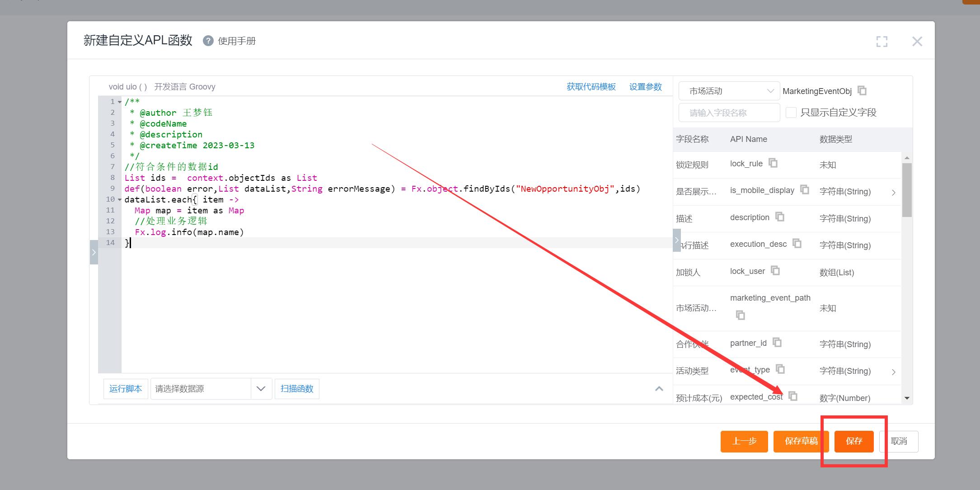Screen dimensions: 980x490
Task: Open the 市场活动 object dropdown
Action: coord(728,91)
